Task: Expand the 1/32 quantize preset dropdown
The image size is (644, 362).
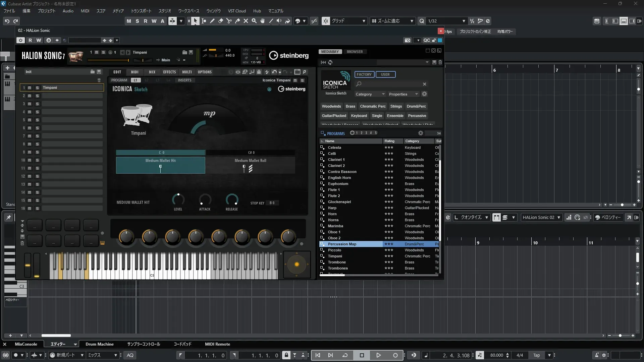Action: pos(464,21)
